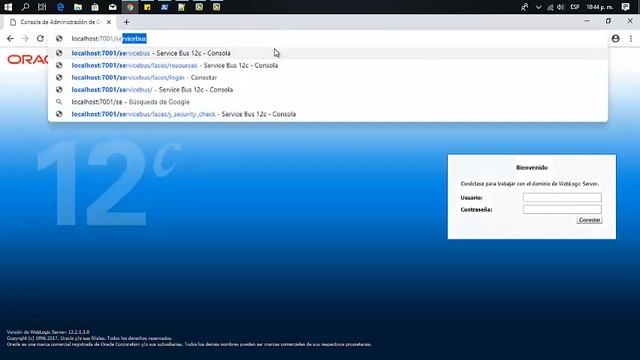Choose the servicebus/faces/resources suggestion
Screen dimensions: 640x360
(328, 65)
